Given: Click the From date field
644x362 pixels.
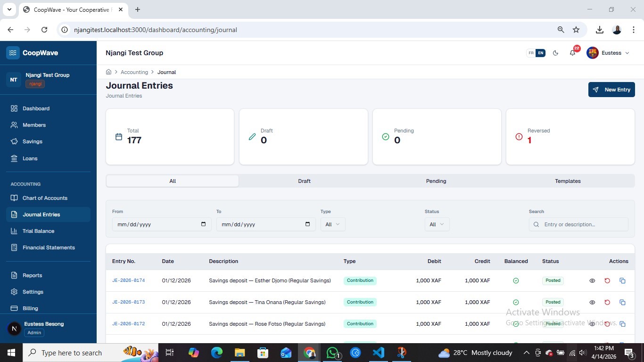Looking at the screenshot, I should (161, 224).
